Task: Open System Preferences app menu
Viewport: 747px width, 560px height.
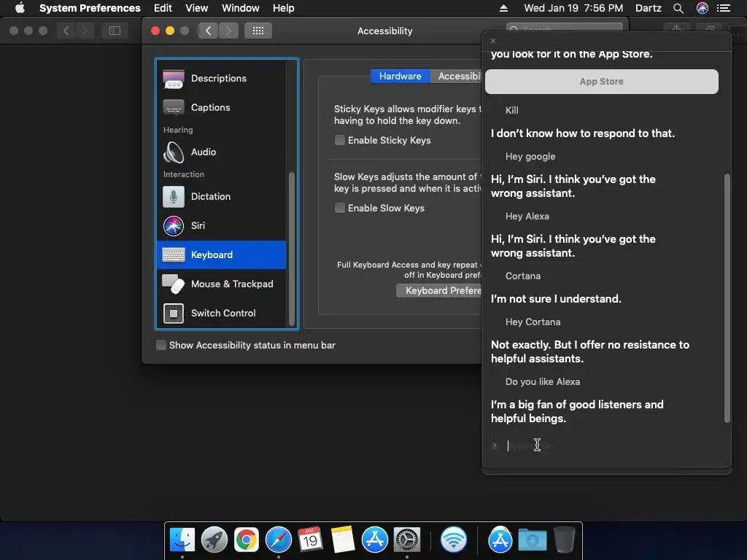Action: [90, 8]
